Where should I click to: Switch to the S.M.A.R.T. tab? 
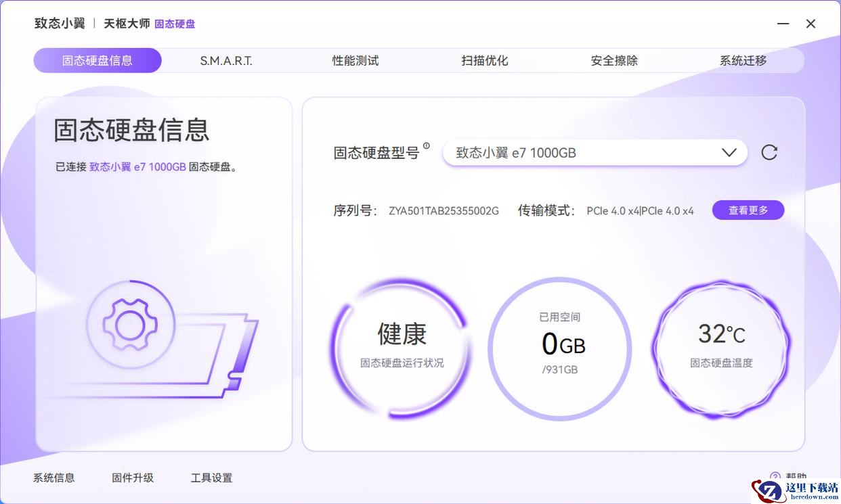[226, 61]
